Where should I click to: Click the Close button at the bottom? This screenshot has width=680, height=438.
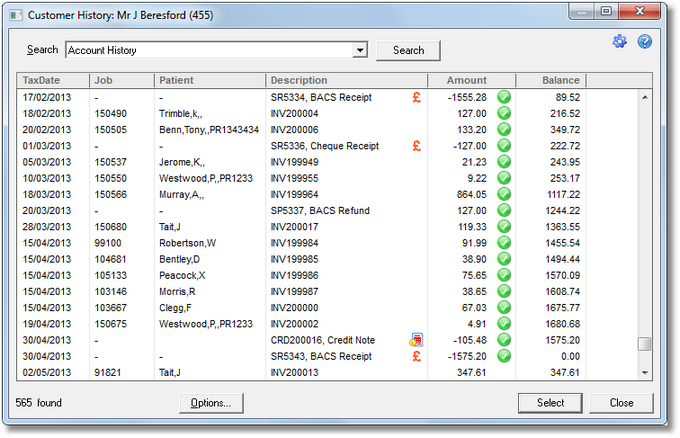click(621, 403)
